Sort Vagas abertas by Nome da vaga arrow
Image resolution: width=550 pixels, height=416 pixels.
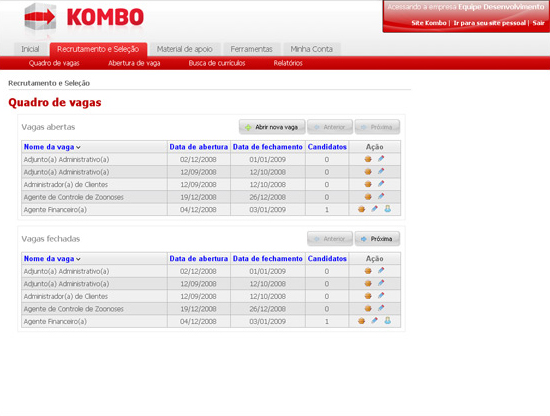click(x=78, y=148)
